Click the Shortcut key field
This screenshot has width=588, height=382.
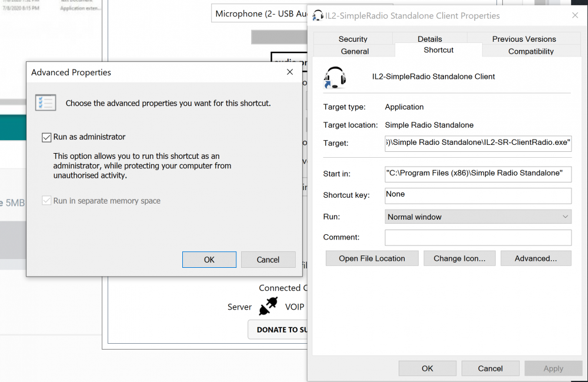(478, 195)
